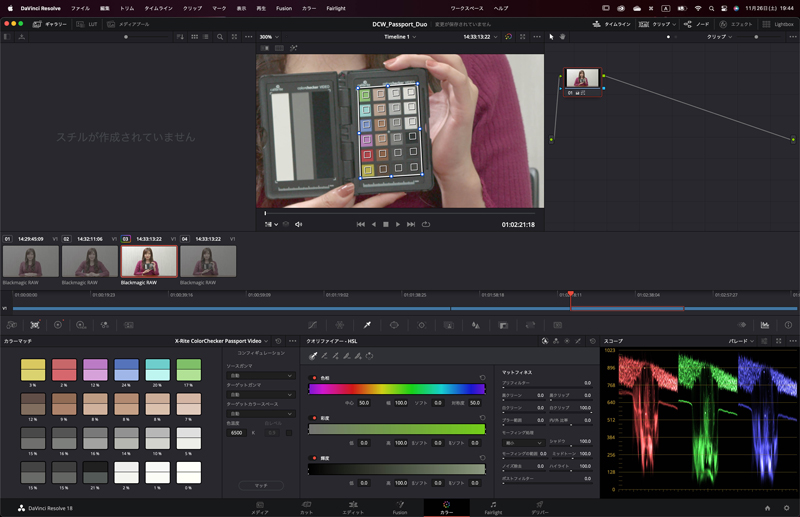This screenshot has width=800, height=517.
Task: Expand the X-Rite ColorChecker Passport Video dropdown
Action: point(220,341)
